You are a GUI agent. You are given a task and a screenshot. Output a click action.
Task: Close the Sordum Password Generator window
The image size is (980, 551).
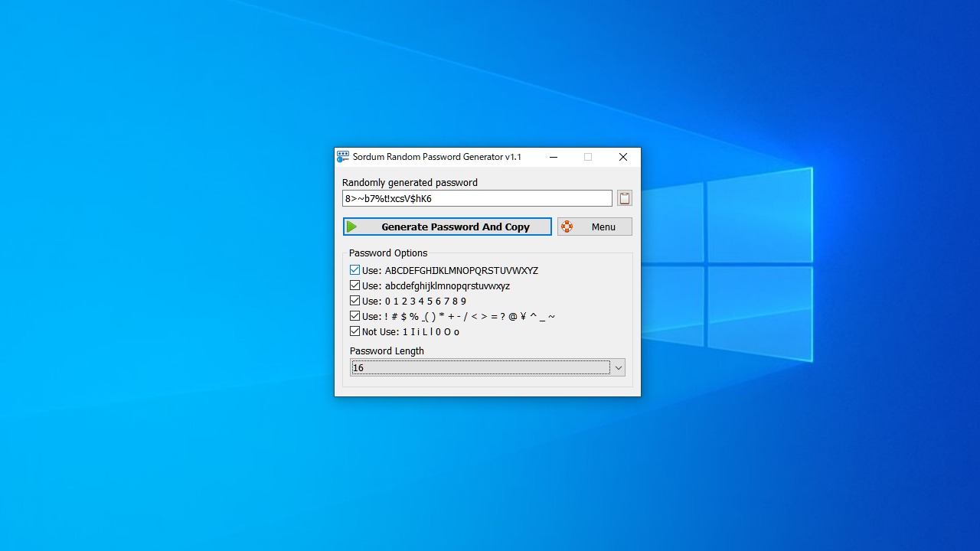click(x=623, y=157)
